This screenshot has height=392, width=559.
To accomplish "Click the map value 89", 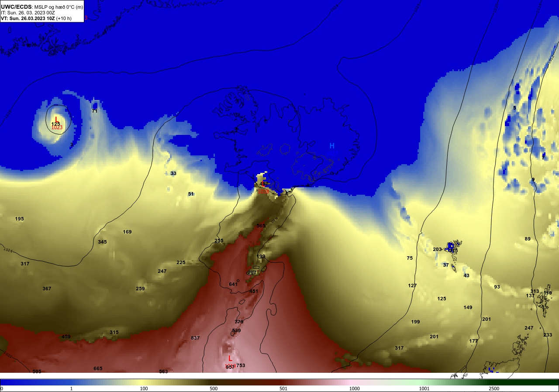I will (528, 239).
